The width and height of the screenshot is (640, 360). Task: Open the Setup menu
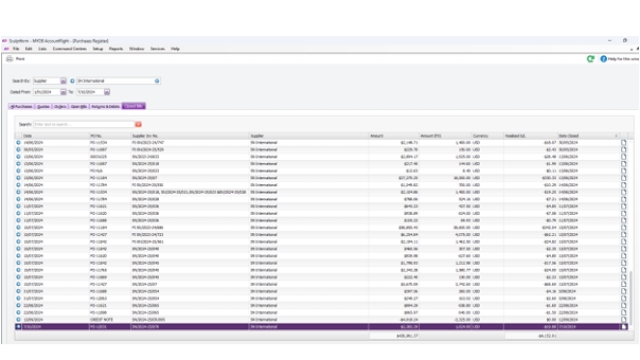click(x=98, y=49)
